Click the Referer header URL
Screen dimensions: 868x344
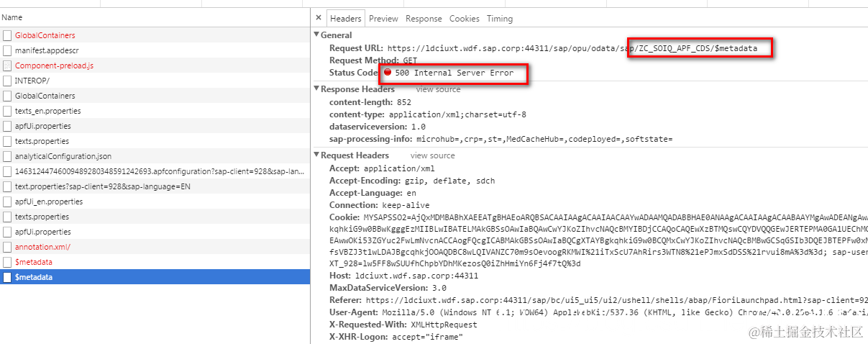pos(616,300)
